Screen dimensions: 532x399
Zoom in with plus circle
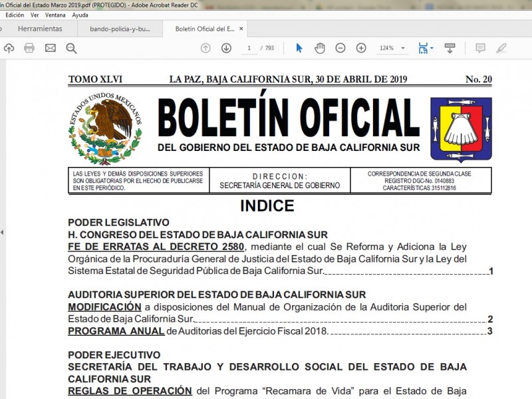point(361,48)
